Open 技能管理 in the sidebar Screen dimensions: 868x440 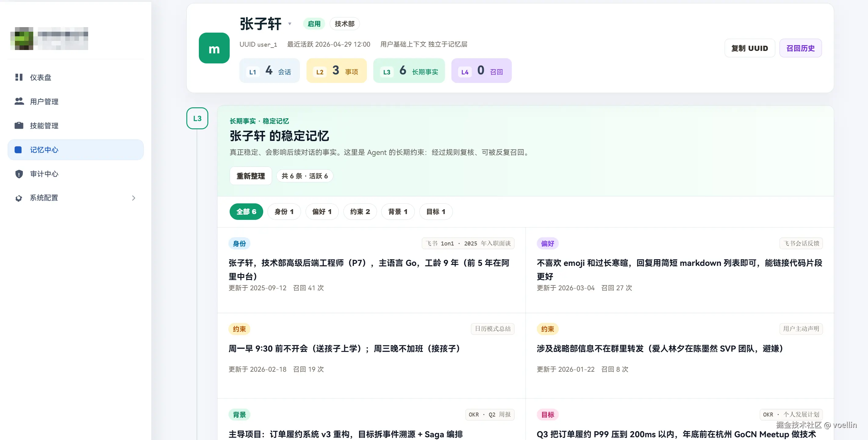[75, 125]
